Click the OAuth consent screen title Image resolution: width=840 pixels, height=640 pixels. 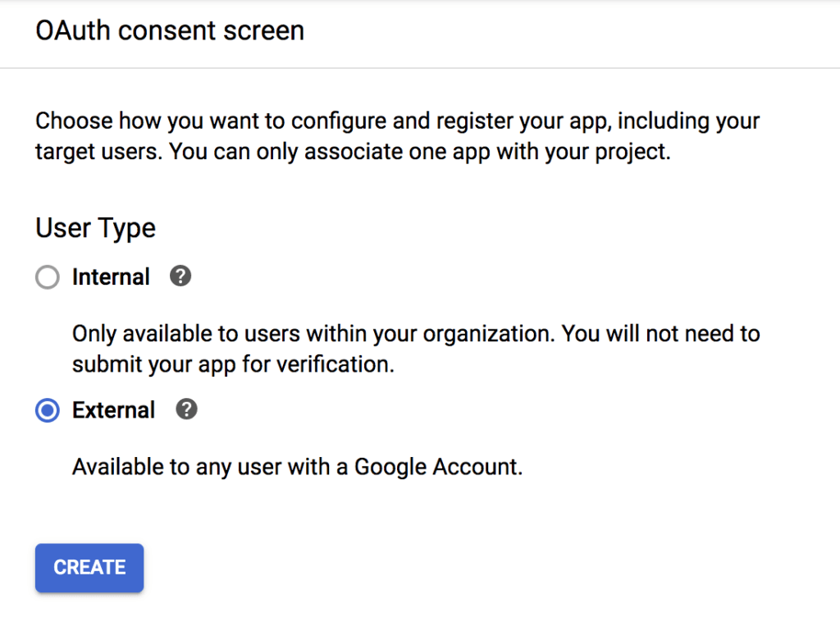click(x=170, y=31)
